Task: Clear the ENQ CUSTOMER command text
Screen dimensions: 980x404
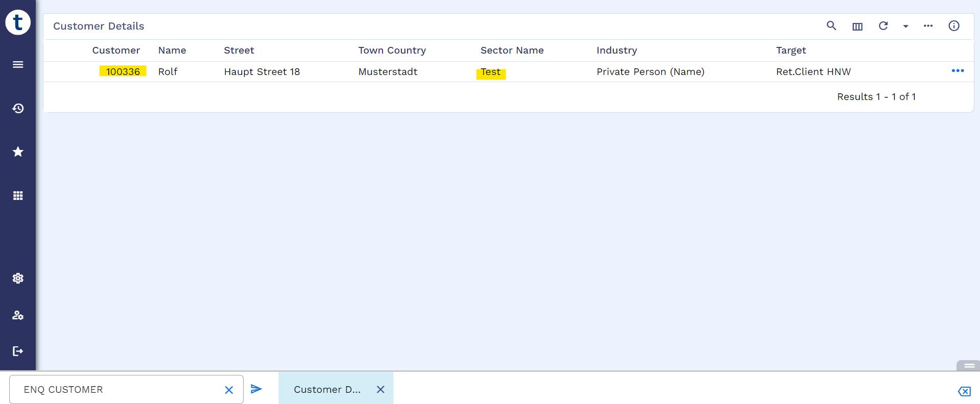Action: (229, 390)
